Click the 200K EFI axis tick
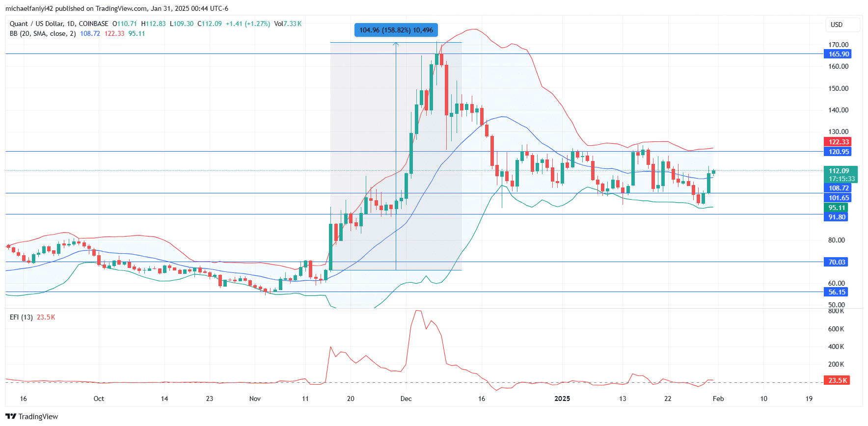 coord(836,364)
